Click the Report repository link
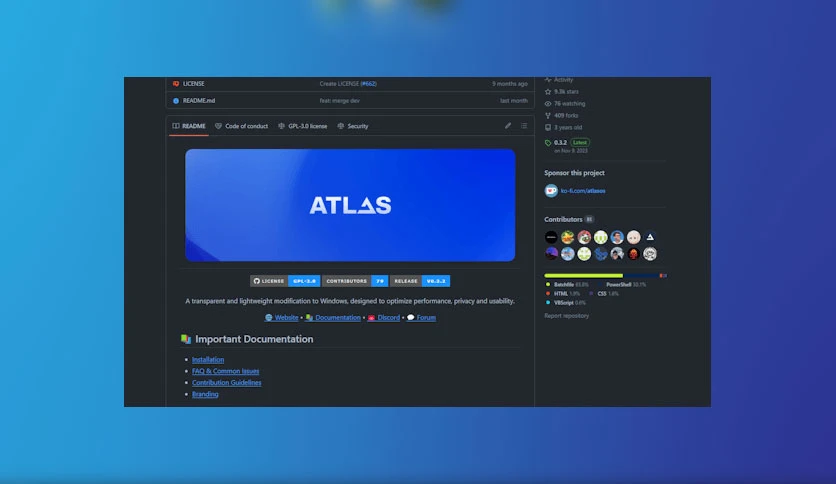Screen dimensions: 836x484 coord(566,316)
